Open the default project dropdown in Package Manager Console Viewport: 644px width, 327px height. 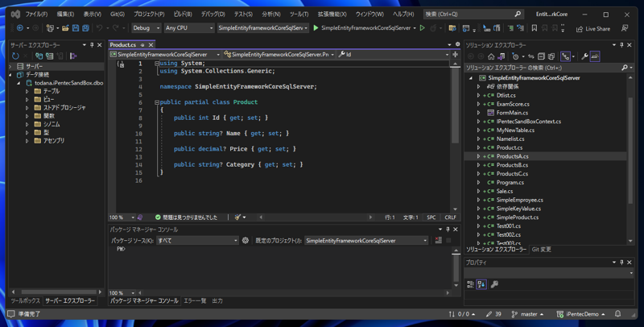[366, 240]
